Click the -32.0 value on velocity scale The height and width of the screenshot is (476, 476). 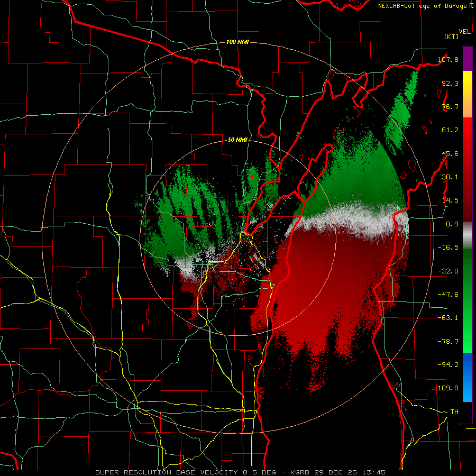[448, 271]
